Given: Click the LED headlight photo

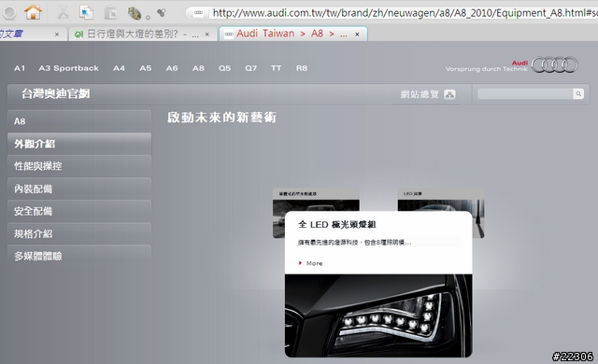Looking at the screenshot, I should [378, 315].
